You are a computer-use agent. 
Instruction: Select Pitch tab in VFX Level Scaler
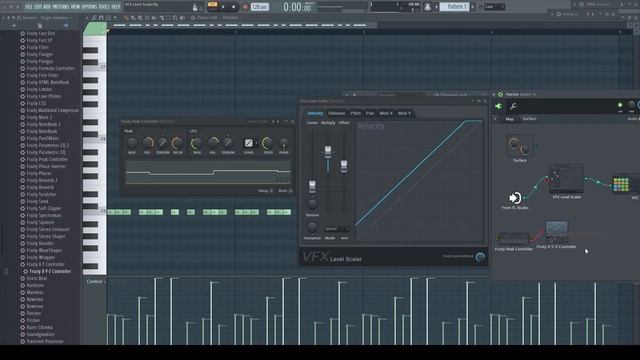point(356,113)
